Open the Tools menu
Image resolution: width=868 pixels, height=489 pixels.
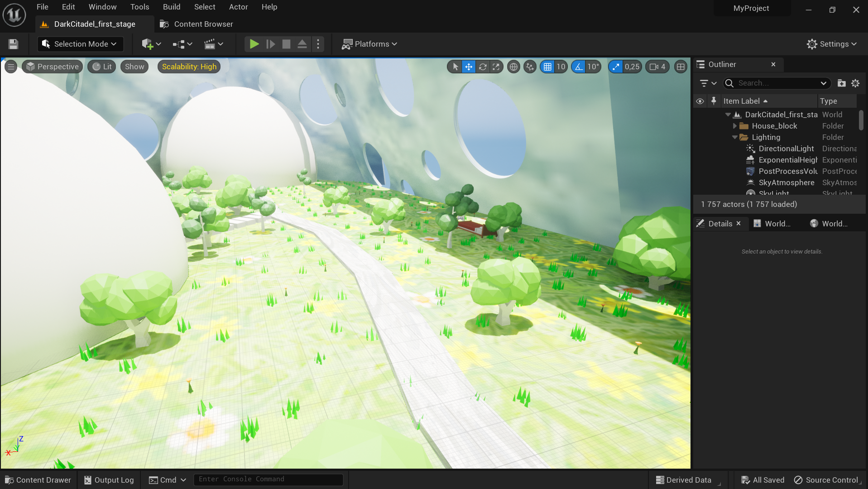[x=140, y=7]
